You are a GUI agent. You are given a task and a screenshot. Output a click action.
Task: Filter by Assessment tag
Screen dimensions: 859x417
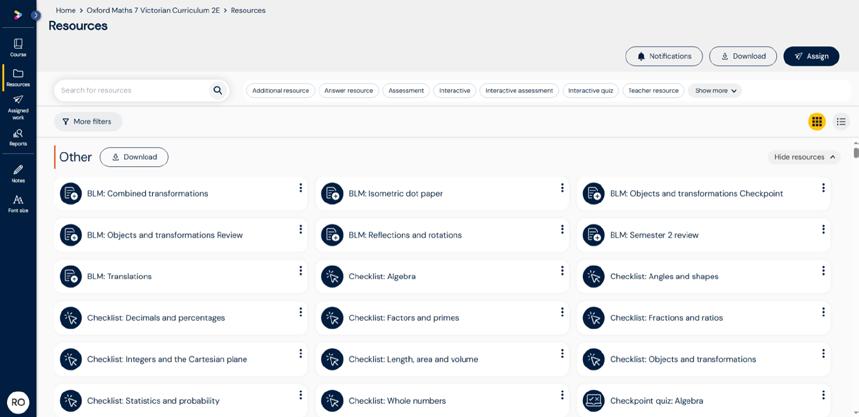406,91
